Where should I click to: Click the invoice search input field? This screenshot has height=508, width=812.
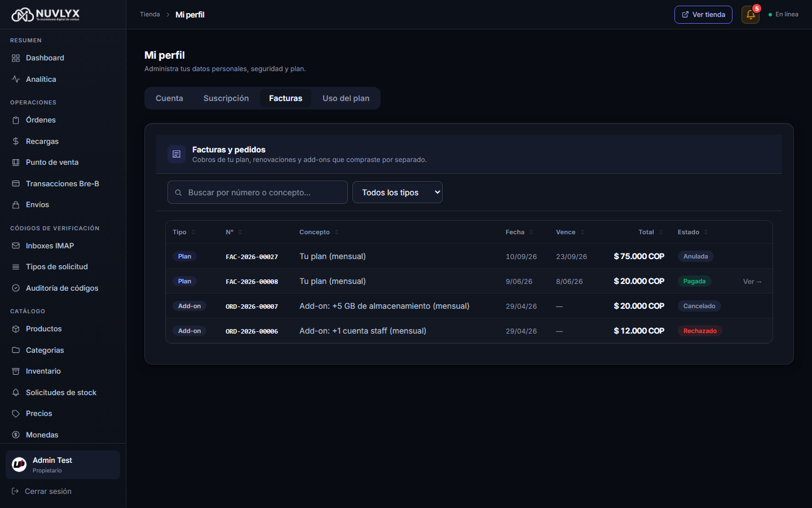click(258, 192)
